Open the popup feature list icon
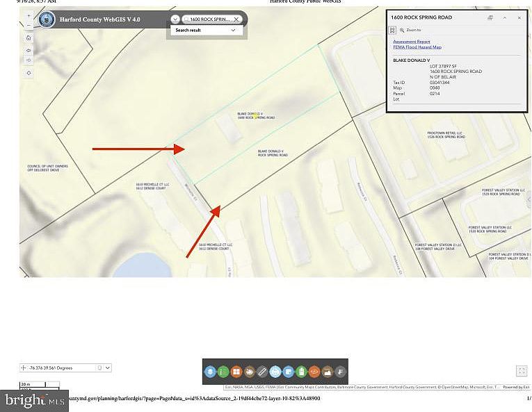 [392, 30]
